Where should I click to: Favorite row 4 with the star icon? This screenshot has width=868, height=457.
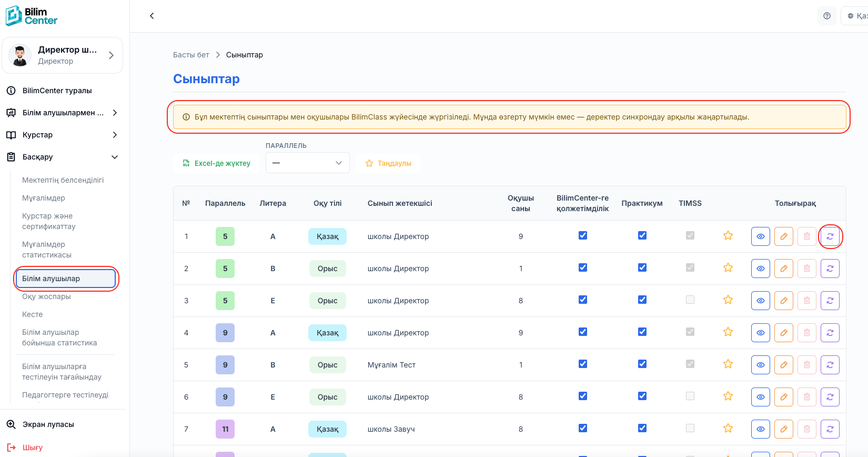[x=728, y=332]
